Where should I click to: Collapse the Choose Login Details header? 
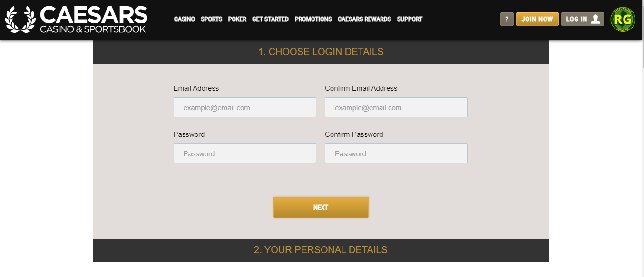pyautogui.click(x=321, y=52)
